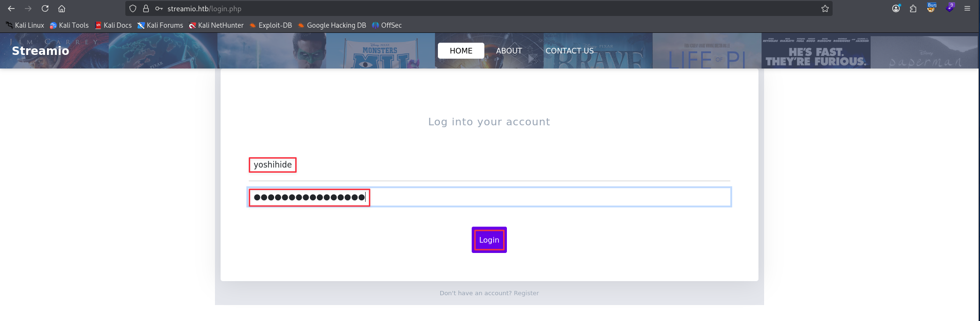The width and height of the screenshot is (980, 321).
Task: Open the saved password key icon
Action: point(159,8)
